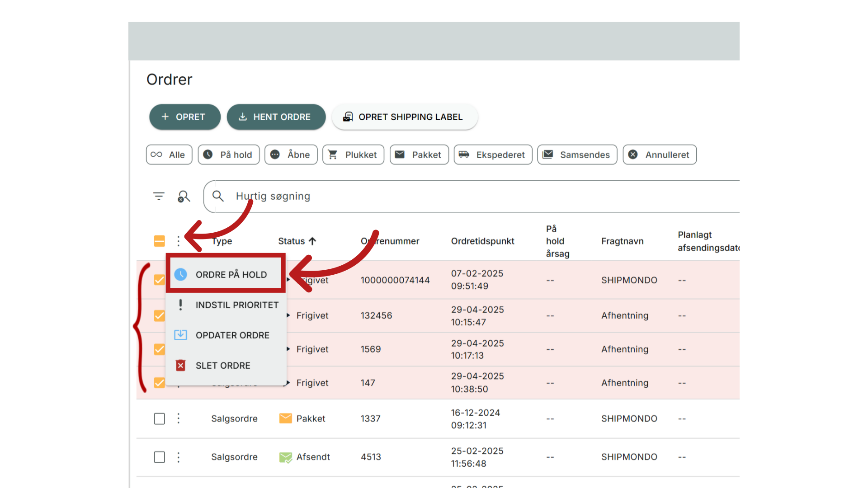Check the checkbox for order 4513
The width and height of the screenshot is (868, 488).
(160, 457)
